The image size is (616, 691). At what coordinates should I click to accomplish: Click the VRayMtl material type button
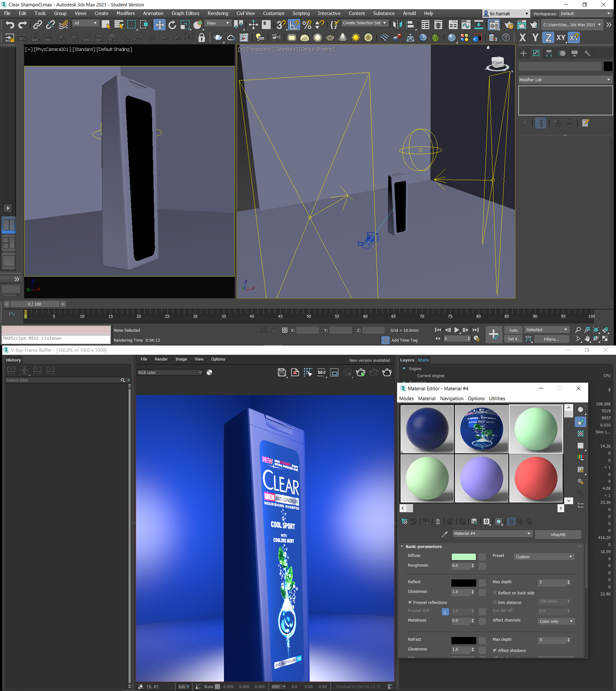tap(558, 535)
